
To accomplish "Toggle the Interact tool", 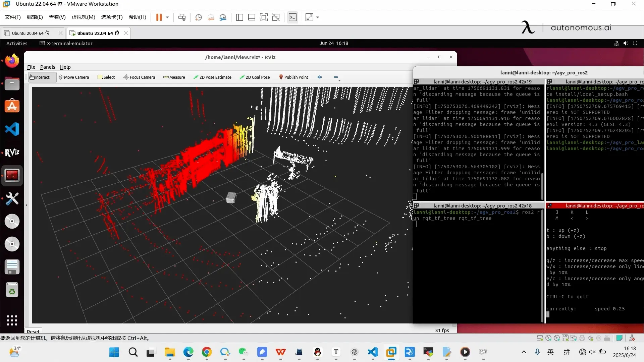I will [x=40, y=77].
